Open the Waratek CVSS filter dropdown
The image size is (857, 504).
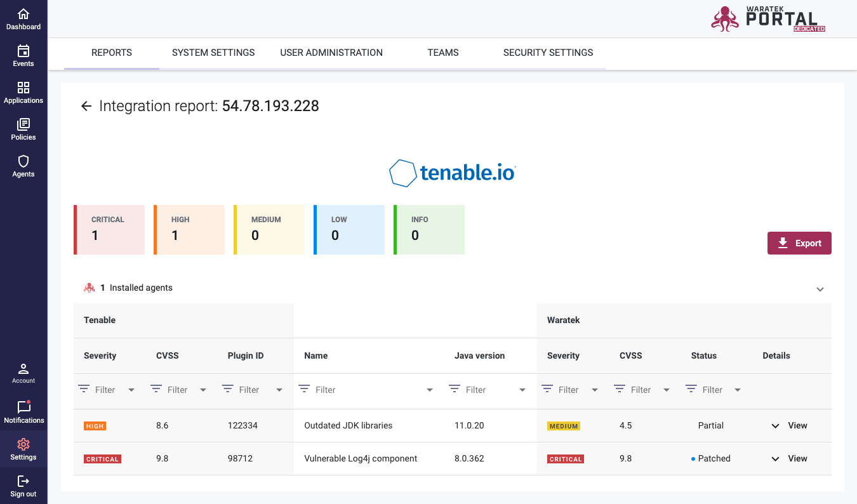667,390
